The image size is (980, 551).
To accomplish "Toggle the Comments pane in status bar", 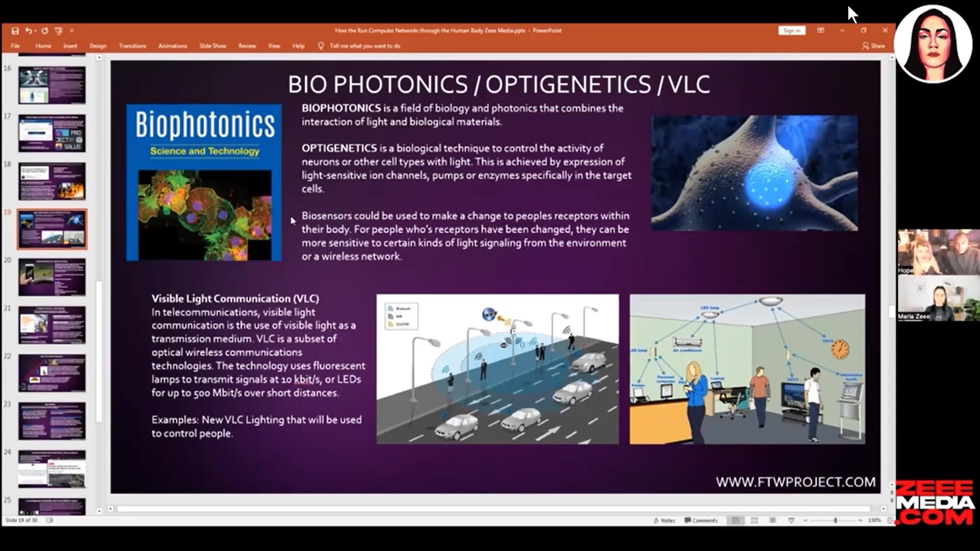I will pyautogui.click(x=701, y=520).
